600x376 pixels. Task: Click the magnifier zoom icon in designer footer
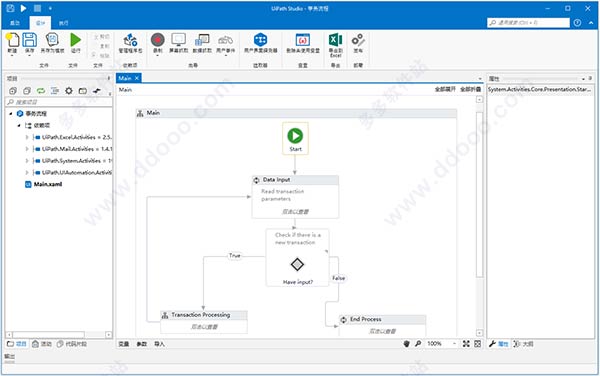(x=418, y=344)
